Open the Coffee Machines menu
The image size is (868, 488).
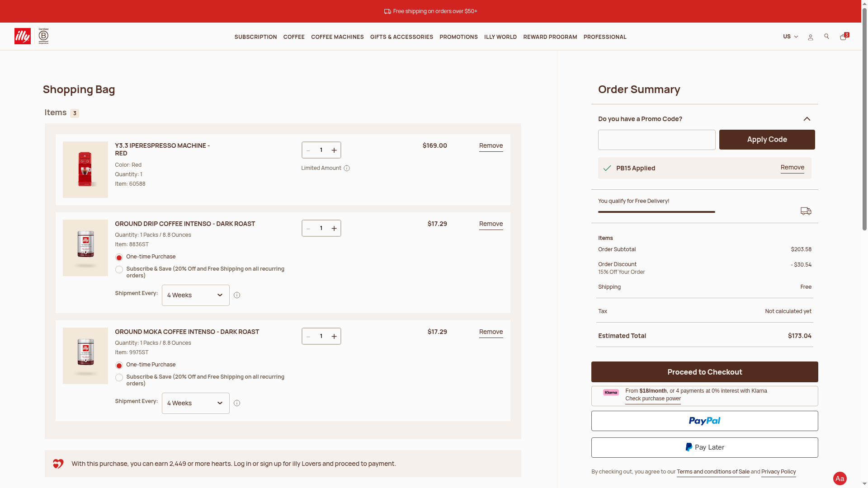pos(337,37)
